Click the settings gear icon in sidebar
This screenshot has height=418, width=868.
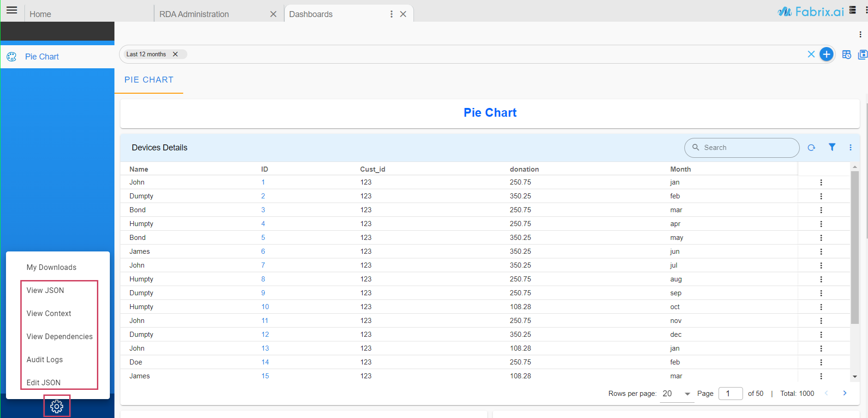pos(57,406)
